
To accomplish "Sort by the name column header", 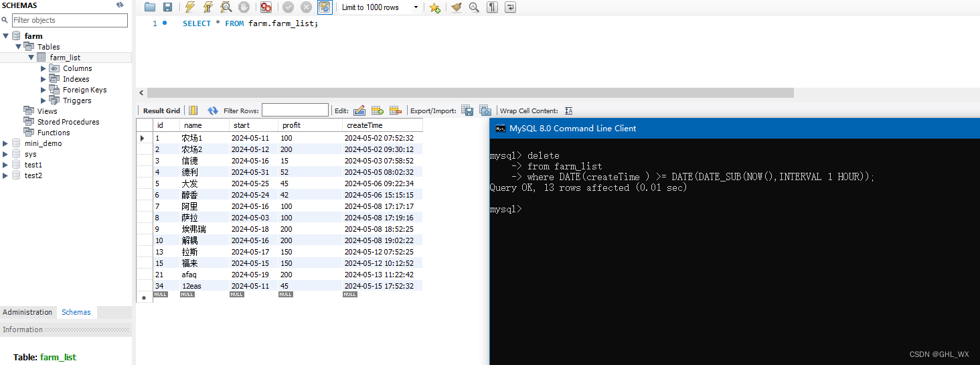I will coord(204,125).
